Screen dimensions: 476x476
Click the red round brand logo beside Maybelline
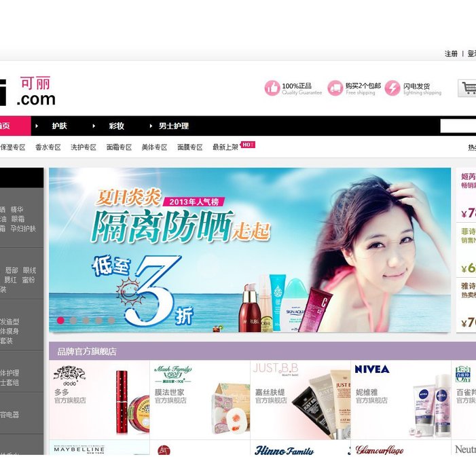pos(164,450)
